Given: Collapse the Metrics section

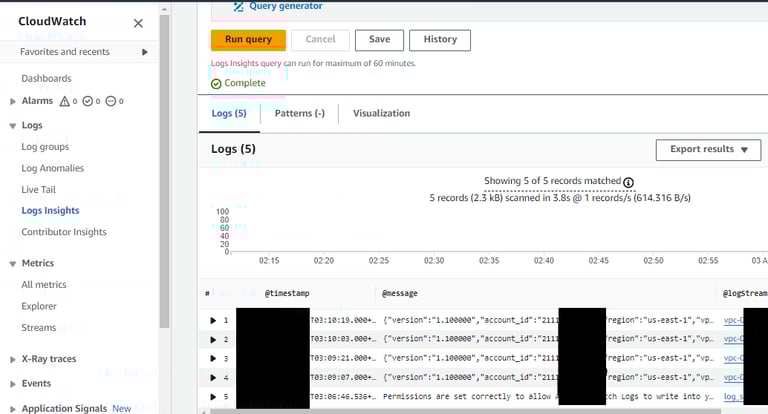Looking at the screenshot, I should pos(13,264).
